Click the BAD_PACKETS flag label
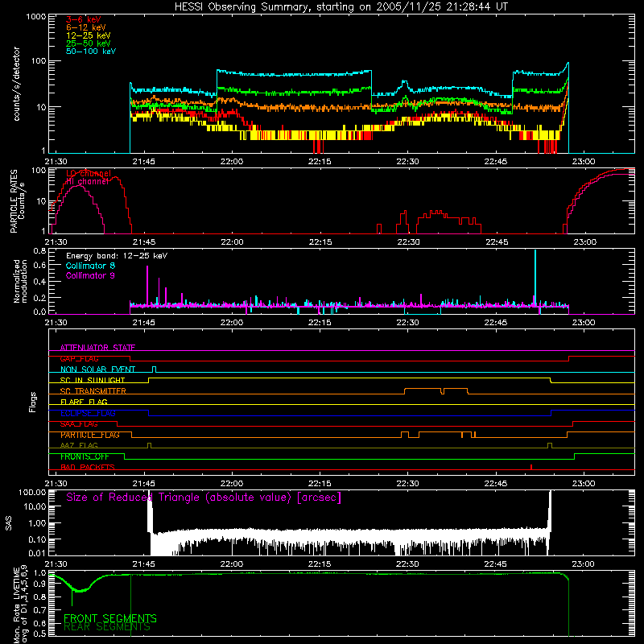 click(88, 468)
